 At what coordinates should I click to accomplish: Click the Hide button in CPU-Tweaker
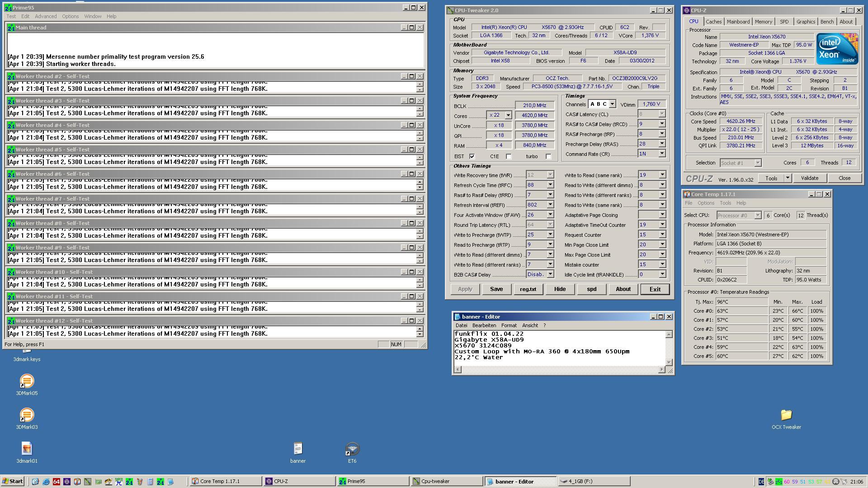click(560, 289)
